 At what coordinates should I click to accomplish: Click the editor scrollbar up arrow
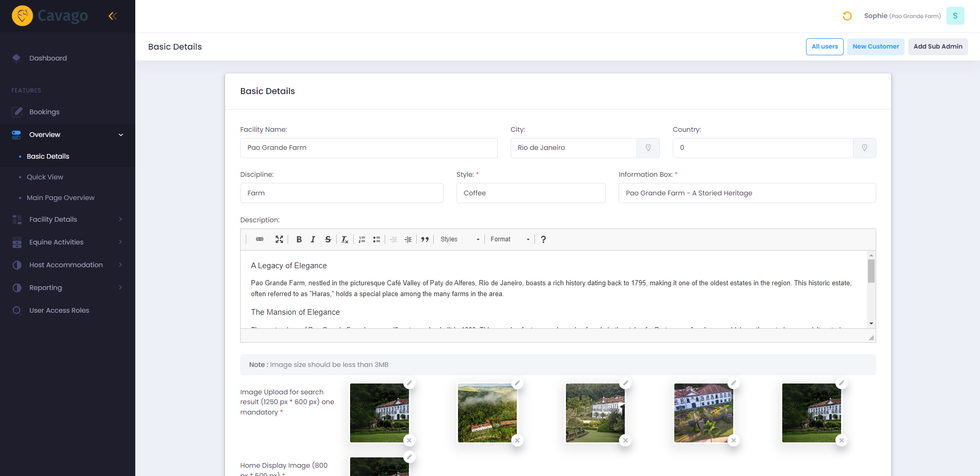coord(871,255)
